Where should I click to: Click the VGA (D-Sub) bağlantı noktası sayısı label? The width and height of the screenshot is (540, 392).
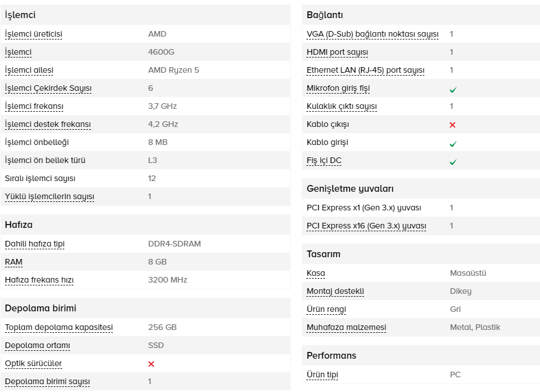point(372,34)
